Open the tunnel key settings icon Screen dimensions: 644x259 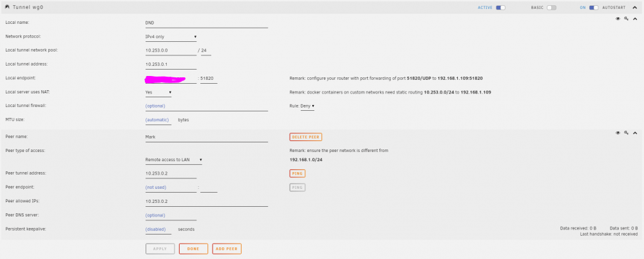[x=627, y=19]
